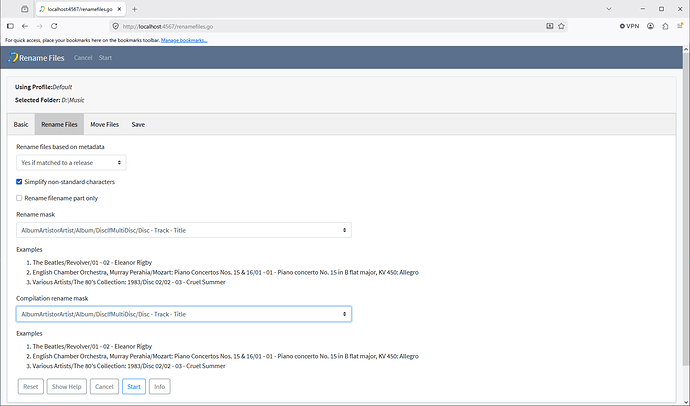Click the 'Selected Folder: D:\Music' text
This screenshot has width=690, height=406.
[x=50, y=100]
